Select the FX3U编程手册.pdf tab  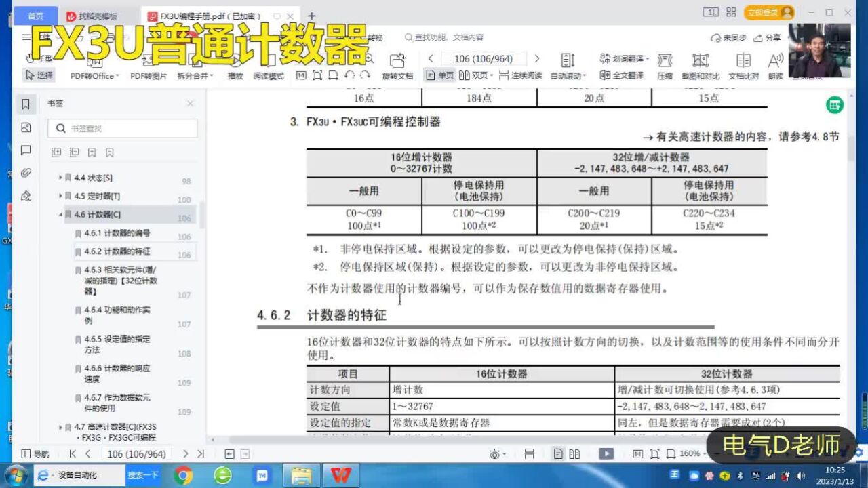click(210, 16)
